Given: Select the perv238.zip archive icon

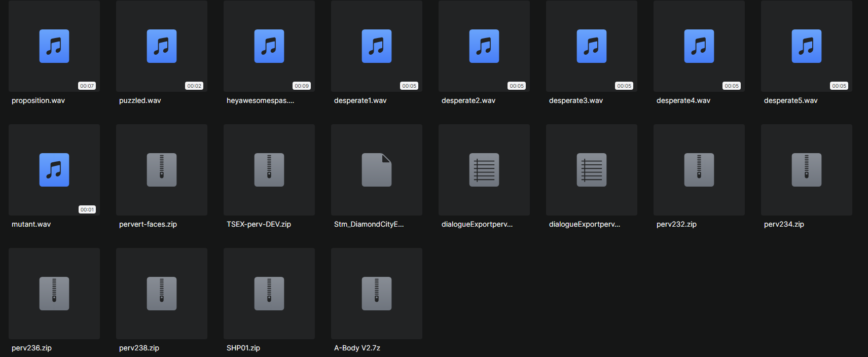Looking at the screenshot, I should (162, 294).
